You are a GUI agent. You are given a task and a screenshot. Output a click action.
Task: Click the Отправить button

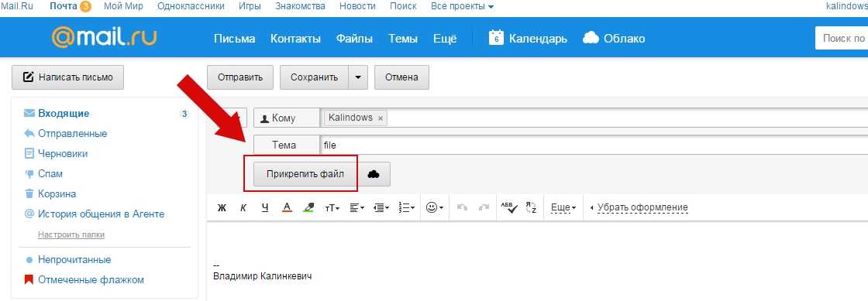click(240, 77)
